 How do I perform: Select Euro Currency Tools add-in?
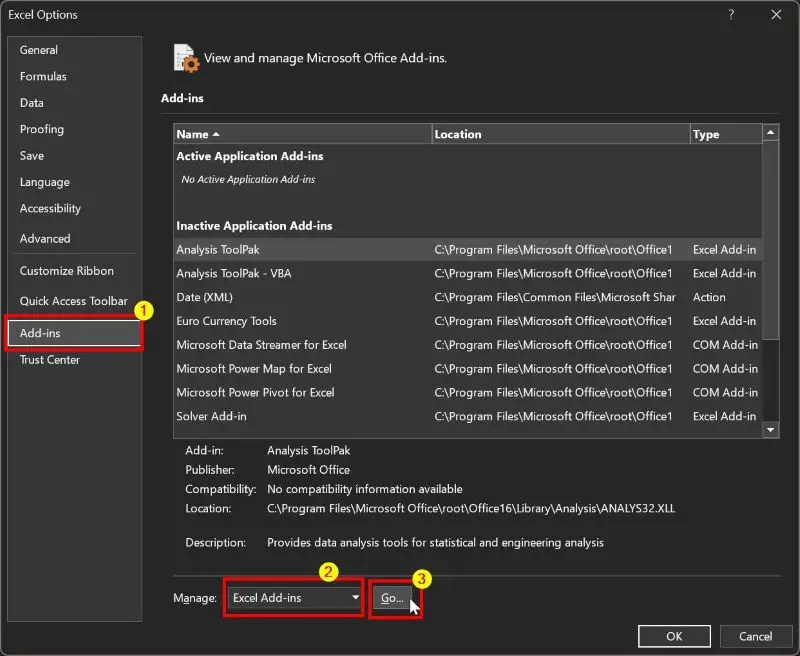(x=226, y=321)
